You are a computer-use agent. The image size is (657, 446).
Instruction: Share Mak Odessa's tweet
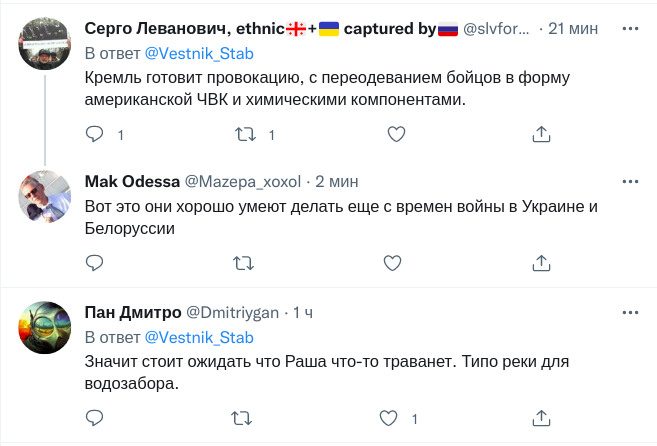541,263
